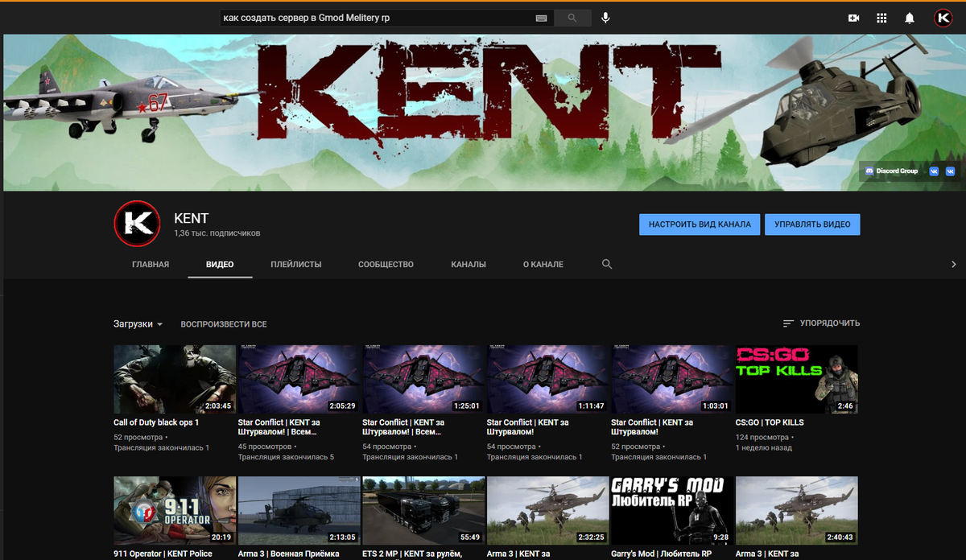Click '1 неделю назад' text
The height and width of the screenshot is (560, 966).
(x=766, y=447)
